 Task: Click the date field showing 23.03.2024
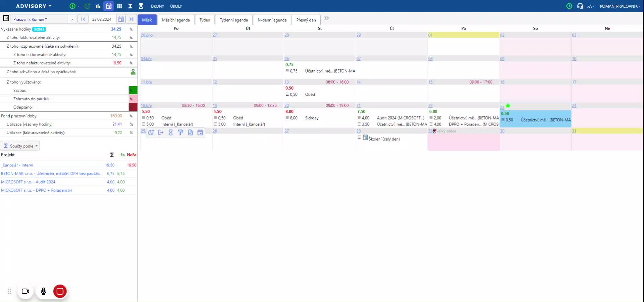click(x=102, y=19)
